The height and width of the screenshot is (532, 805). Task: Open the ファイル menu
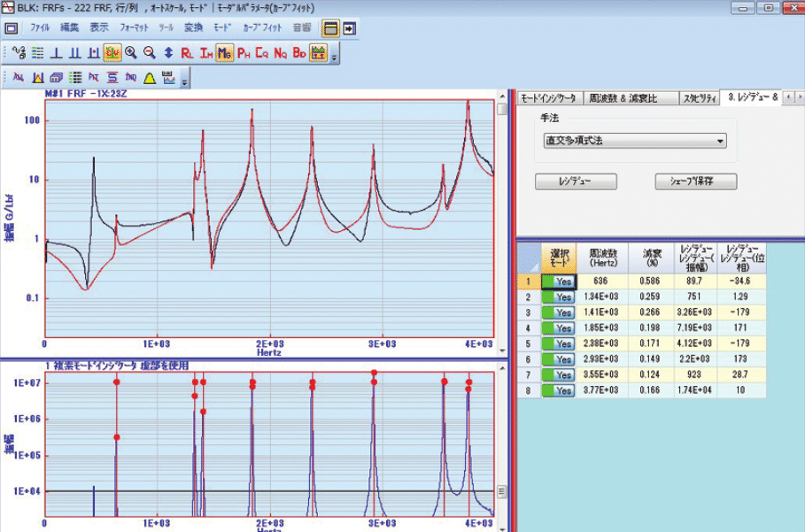40,27
